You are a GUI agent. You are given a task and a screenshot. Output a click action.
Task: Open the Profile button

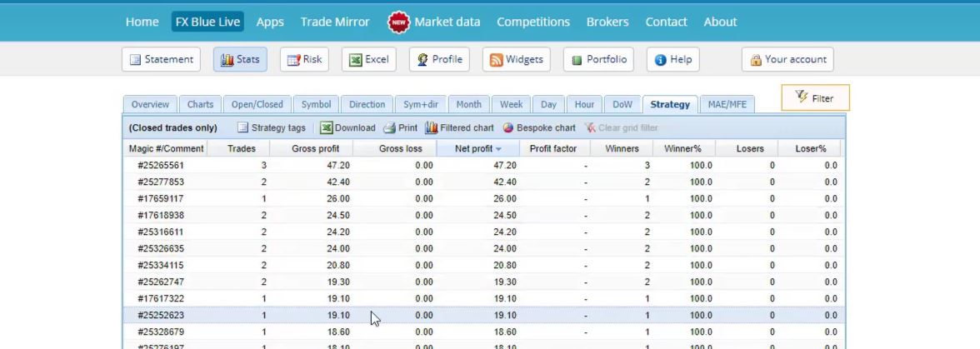[x=439, y=60]
